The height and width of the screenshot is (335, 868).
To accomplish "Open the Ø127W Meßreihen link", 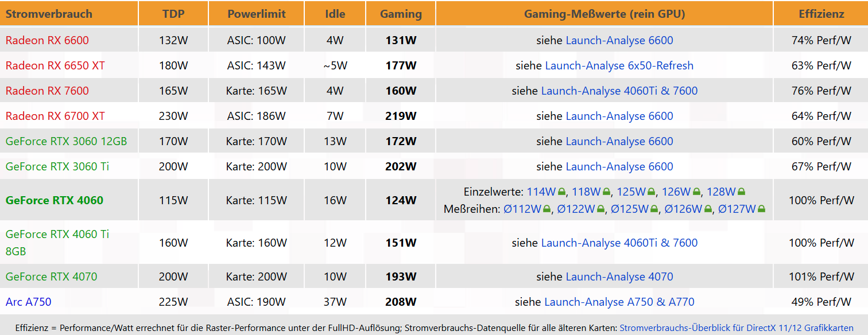I will pos(737,209).
